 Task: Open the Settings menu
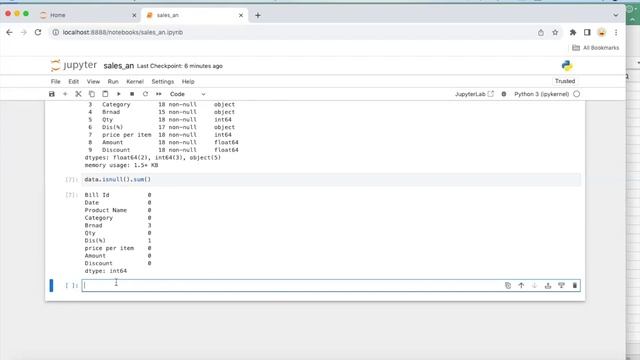coord(163,82)
